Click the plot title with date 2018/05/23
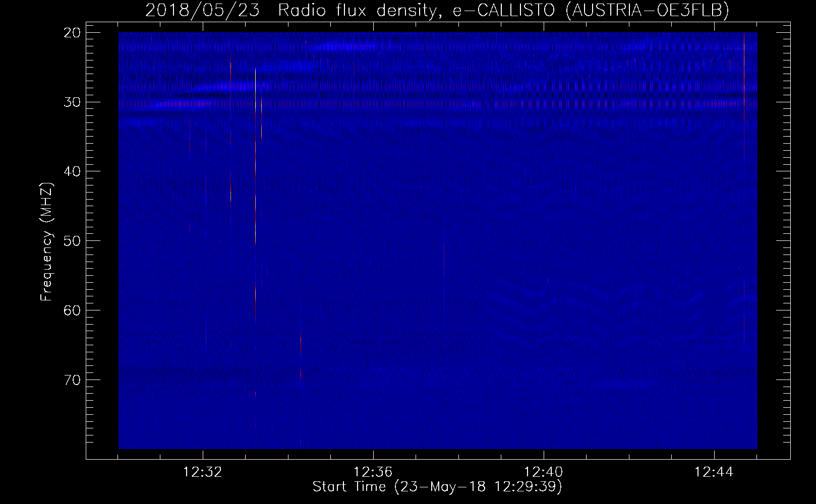Image resolution: width=816 pixels, height=504 pixels. 437,10
